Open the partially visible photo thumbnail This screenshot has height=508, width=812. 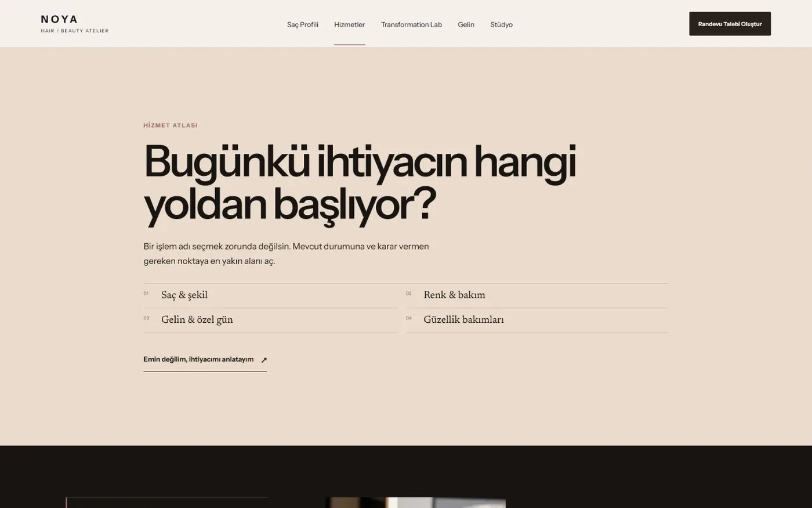415,503
